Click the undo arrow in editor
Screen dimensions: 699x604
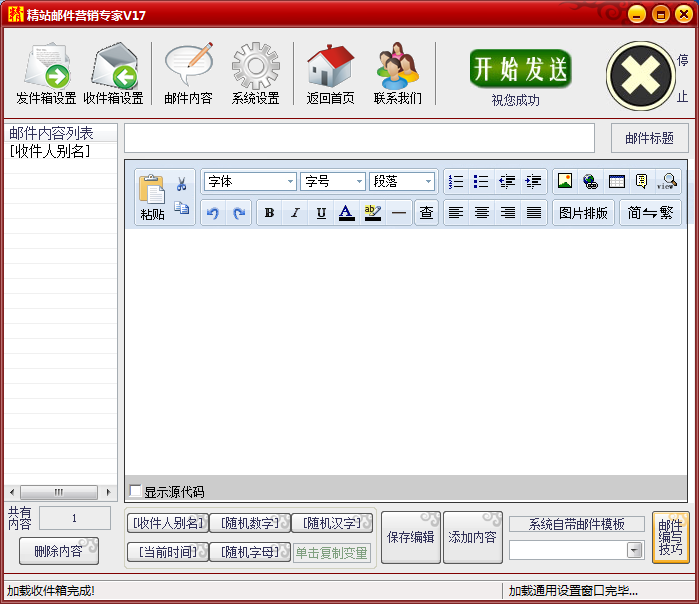tap(212, 213)
